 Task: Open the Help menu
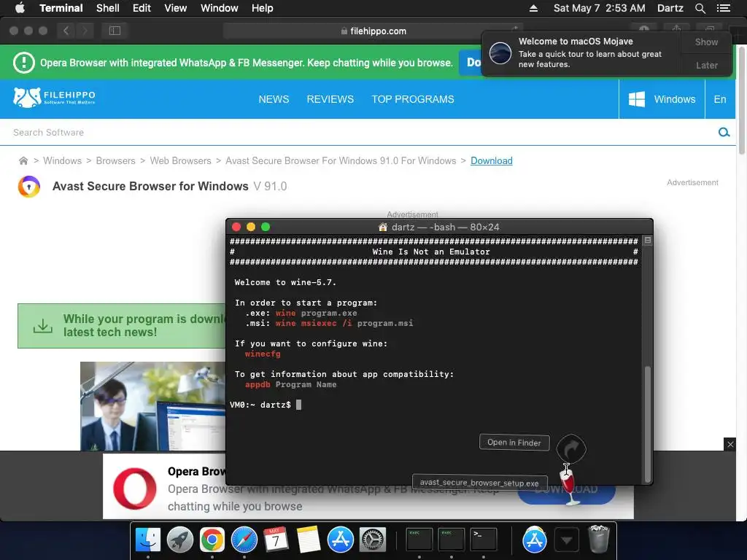[262, 8]
